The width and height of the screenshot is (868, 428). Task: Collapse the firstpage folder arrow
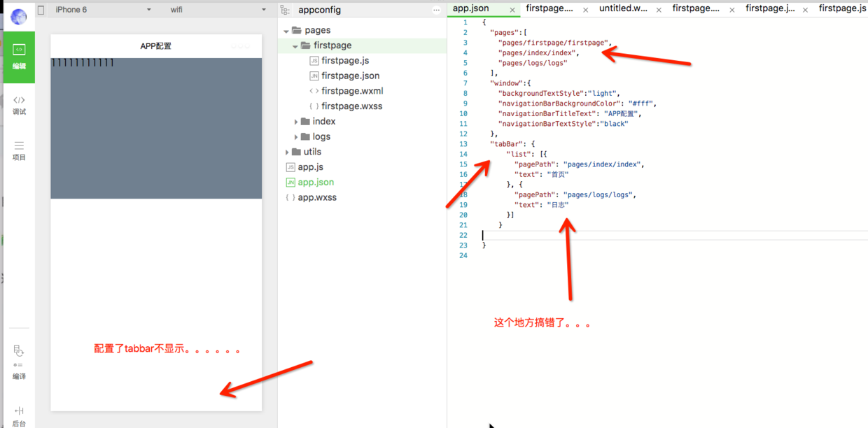click(295, 46)
